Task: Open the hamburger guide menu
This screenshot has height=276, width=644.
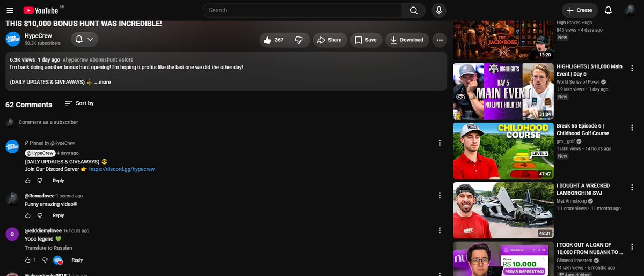Action: pyautogui.click(x=10, y=10)
